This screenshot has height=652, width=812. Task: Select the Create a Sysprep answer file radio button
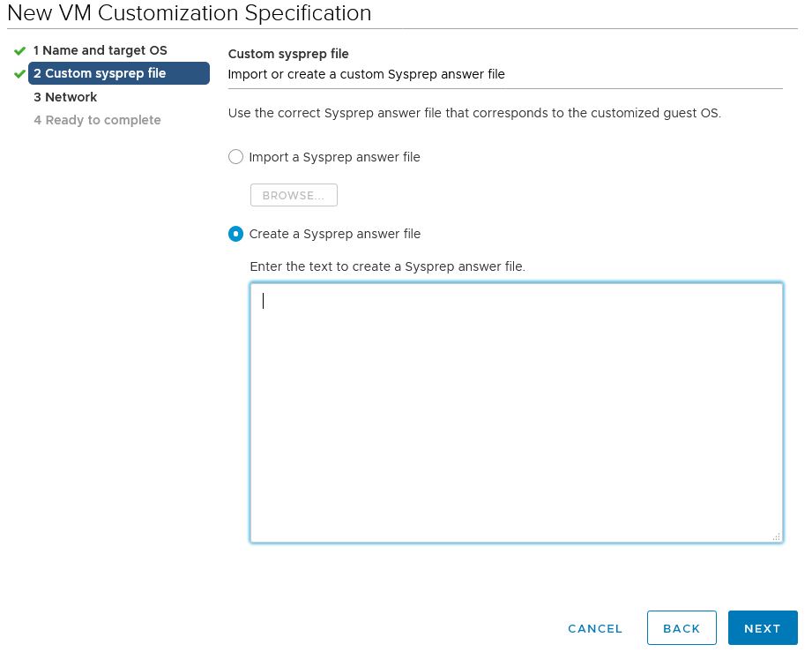click(x=235, y=234)
